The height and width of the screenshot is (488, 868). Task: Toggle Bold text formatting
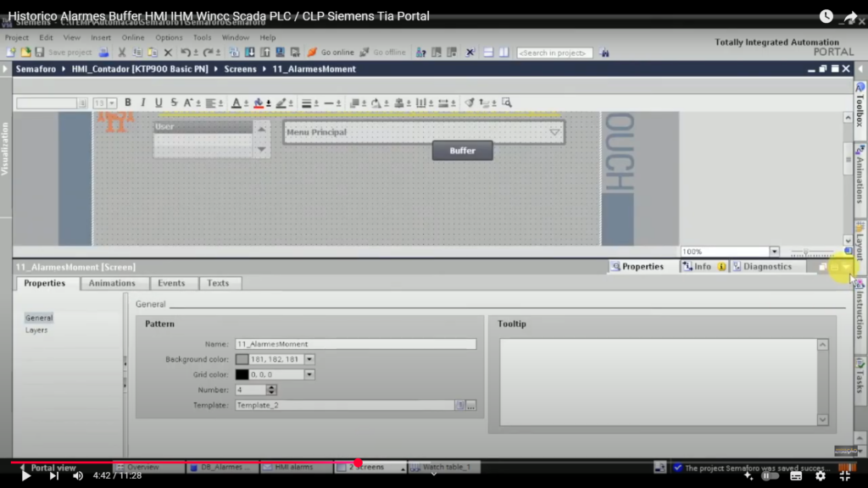point(128,103)
